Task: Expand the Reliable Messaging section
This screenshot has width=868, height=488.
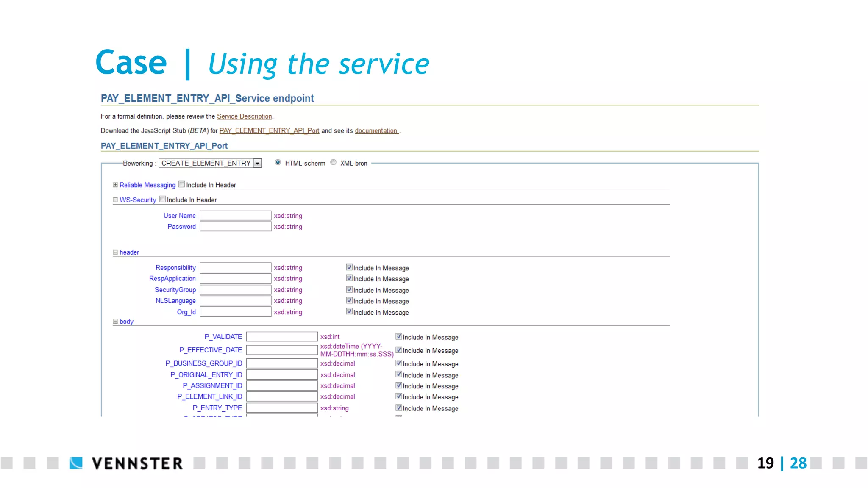Action: [115, 185]
